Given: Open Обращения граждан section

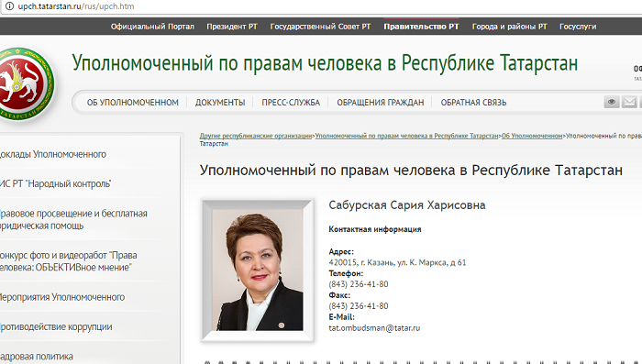Looking at the screenshot, I should coord(381,103).
